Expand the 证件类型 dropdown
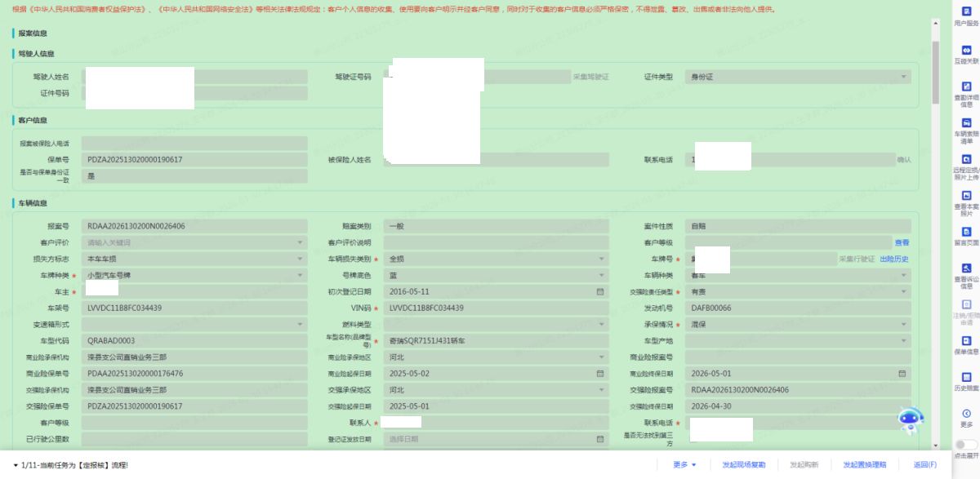980x479 pixels. tap(903, 77)
